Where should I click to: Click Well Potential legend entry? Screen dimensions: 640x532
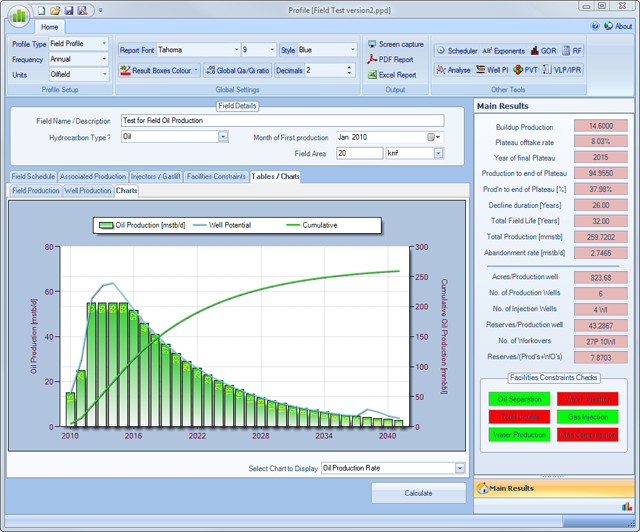coord(222,225)
